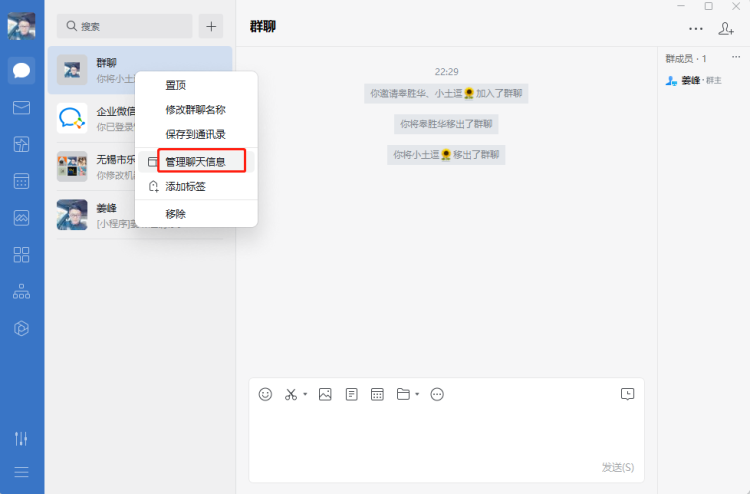Click the 姜峰 avatar in chat list
The width and height of the screenshot is (750, 494).
[x=72, y=215]
